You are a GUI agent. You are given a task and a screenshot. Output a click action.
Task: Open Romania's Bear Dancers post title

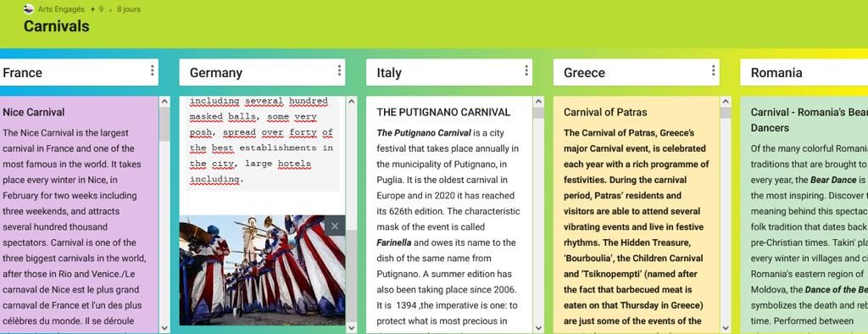(810, 120)
